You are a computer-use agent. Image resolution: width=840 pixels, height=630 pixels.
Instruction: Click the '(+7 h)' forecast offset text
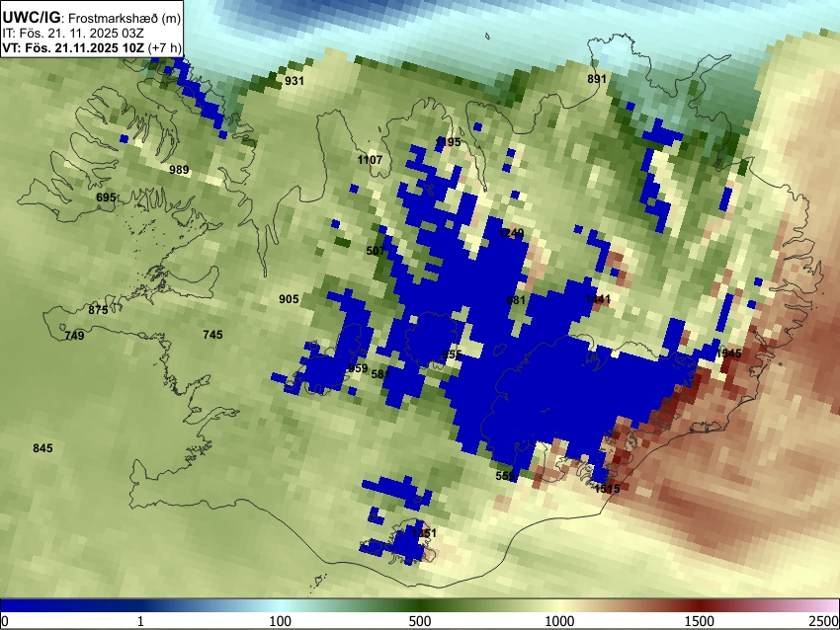point(164,47)
